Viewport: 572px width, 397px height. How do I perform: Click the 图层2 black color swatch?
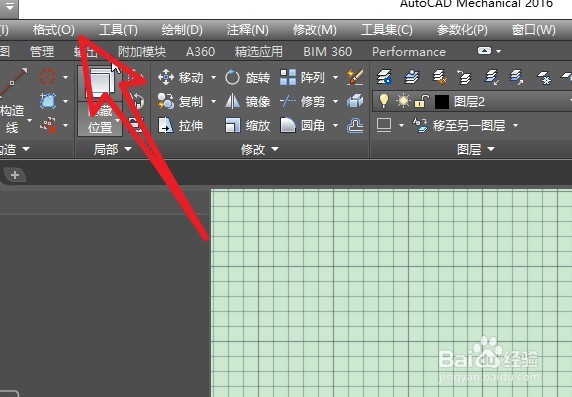point(442,101)
